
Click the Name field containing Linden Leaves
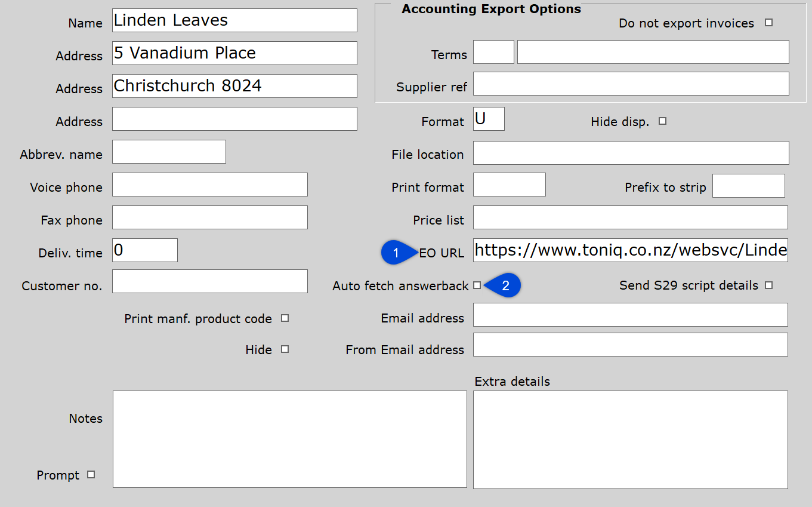pos(234,20)
